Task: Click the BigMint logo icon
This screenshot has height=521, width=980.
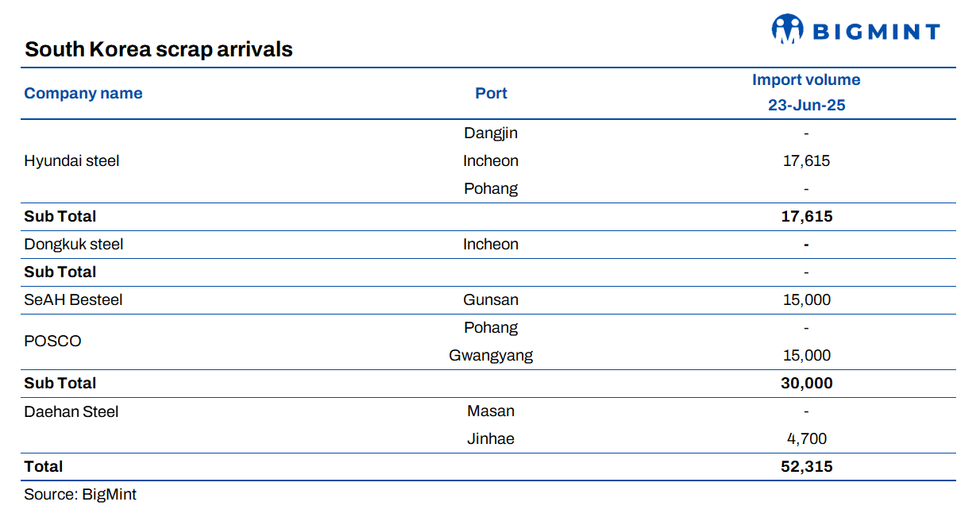Action: click(787, 29)
